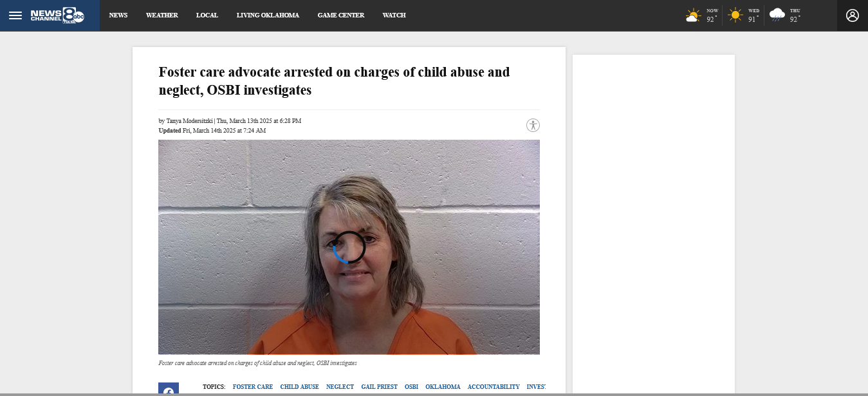Click the rainy THU forecast icon
This screenshot has height=396, width=868.
[777, 15]
